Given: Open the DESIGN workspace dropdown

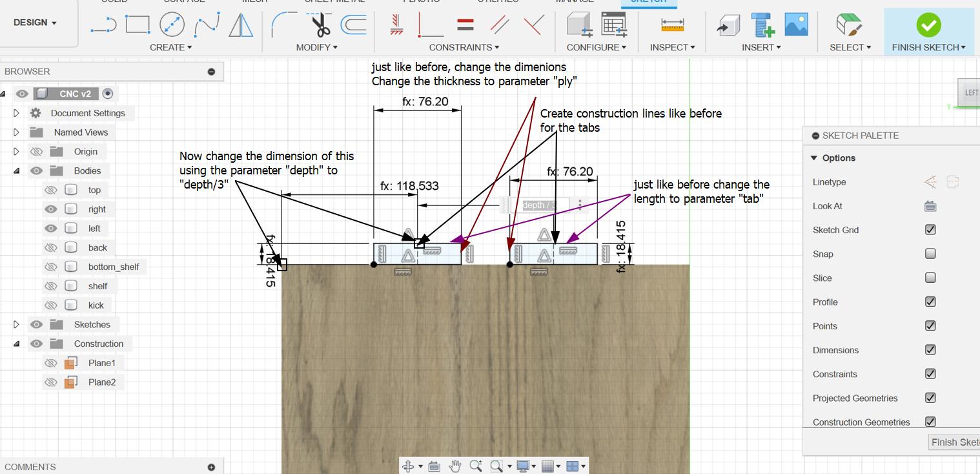Looking at the screenshot, I should point(36,23).
